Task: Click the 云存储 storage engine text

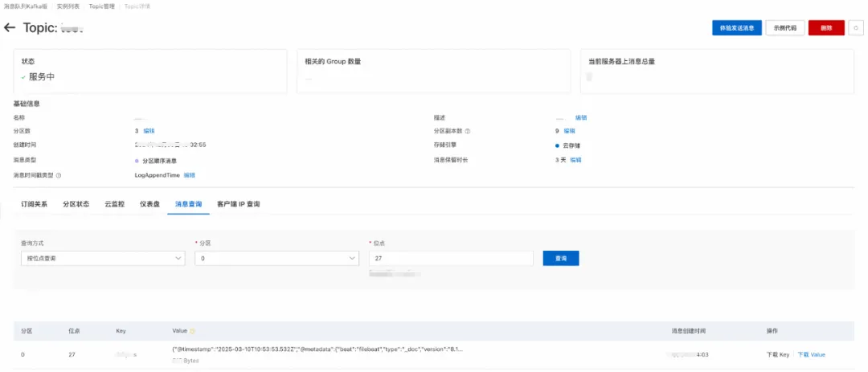Action: (x=571, y=145)
